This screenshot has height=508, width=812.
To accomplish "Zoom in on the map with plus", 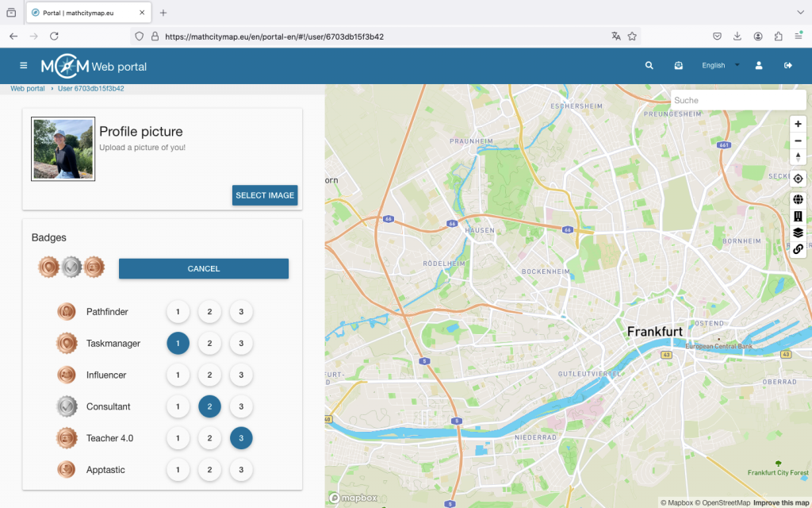I will [798, 124].
